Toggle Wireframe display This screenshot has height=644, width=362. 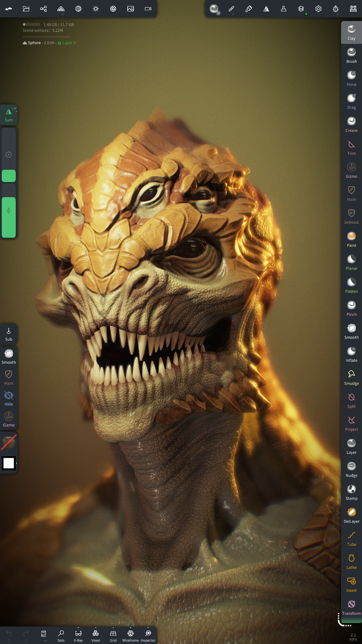coord(130,636)
